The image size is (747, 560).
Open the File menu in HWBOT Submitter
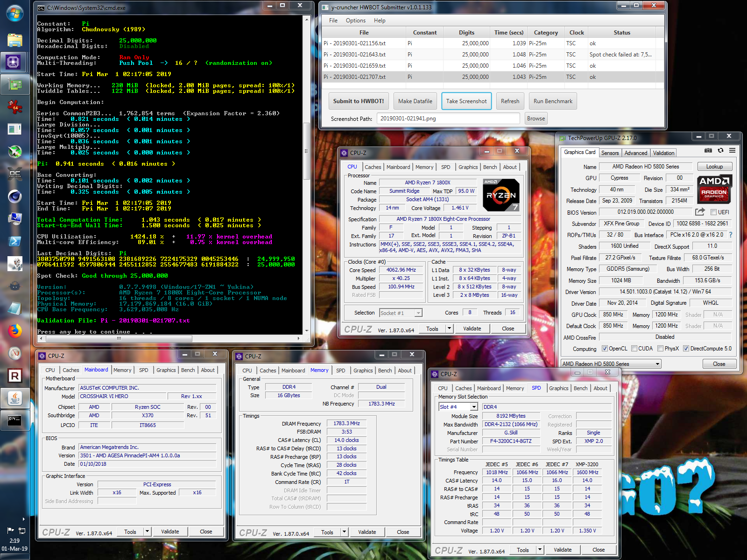pos(333,21)
